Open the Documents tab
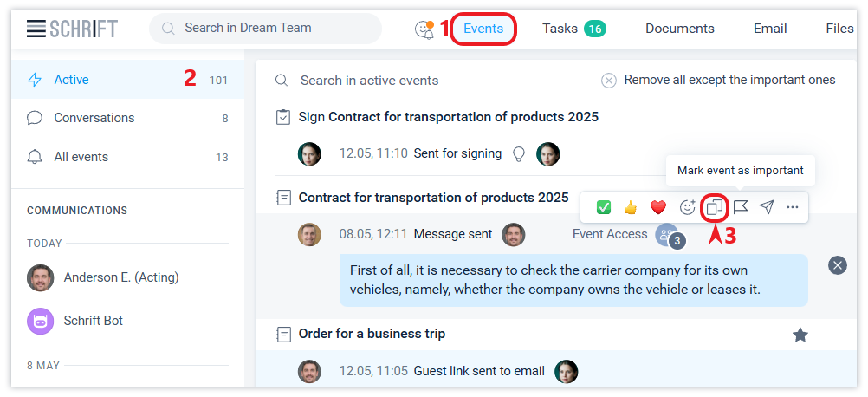This screenshot has height=397, width=868. coord(679,29)
